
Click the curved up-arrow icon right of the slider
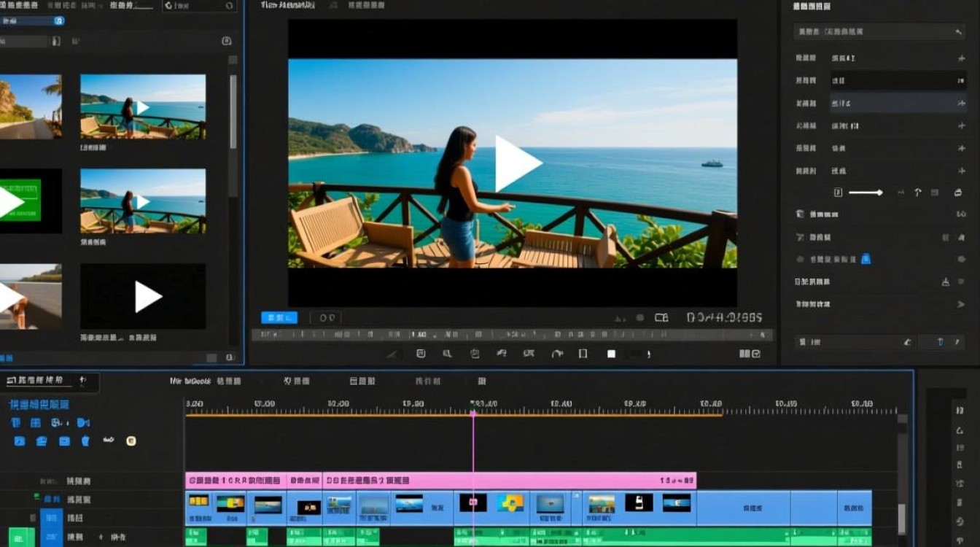point(918,193)
